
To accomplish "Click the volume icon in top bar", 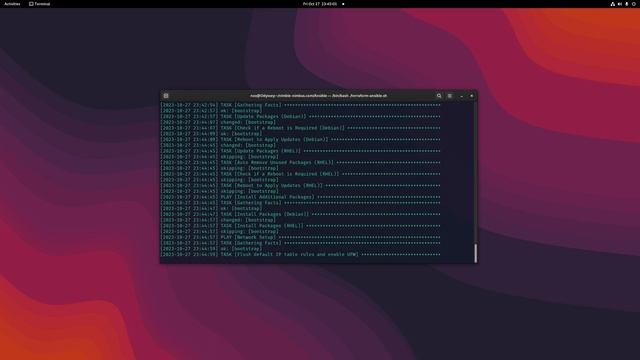I will click(x=620, y=4).
